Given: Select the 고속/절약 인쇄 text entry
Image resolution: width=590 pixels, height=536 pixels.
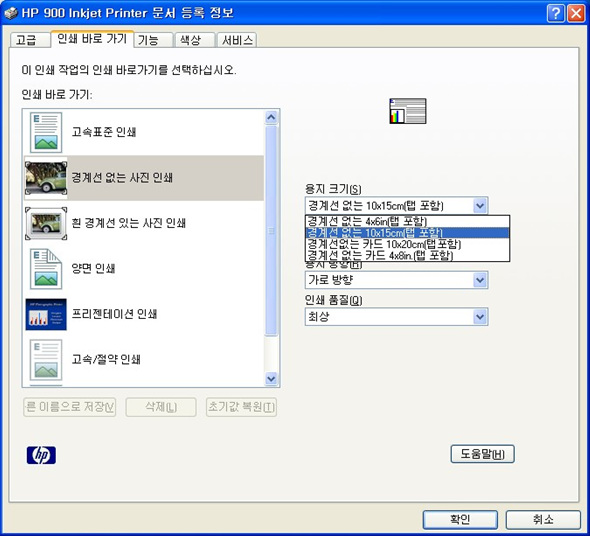Looking at the screenshot, I should pyautogui.click(x=106, y=360).
